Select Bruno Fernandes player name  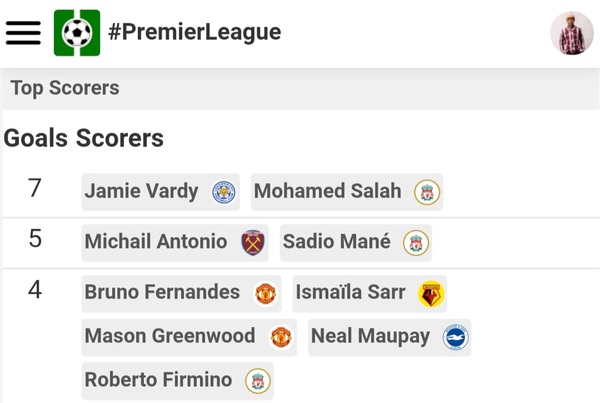(x=162, y=292)
